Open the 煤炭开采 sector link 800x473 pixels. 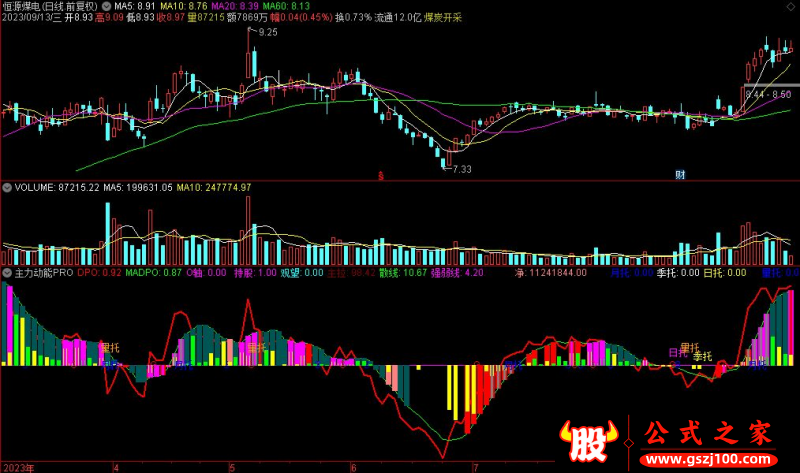coord(443,17)
